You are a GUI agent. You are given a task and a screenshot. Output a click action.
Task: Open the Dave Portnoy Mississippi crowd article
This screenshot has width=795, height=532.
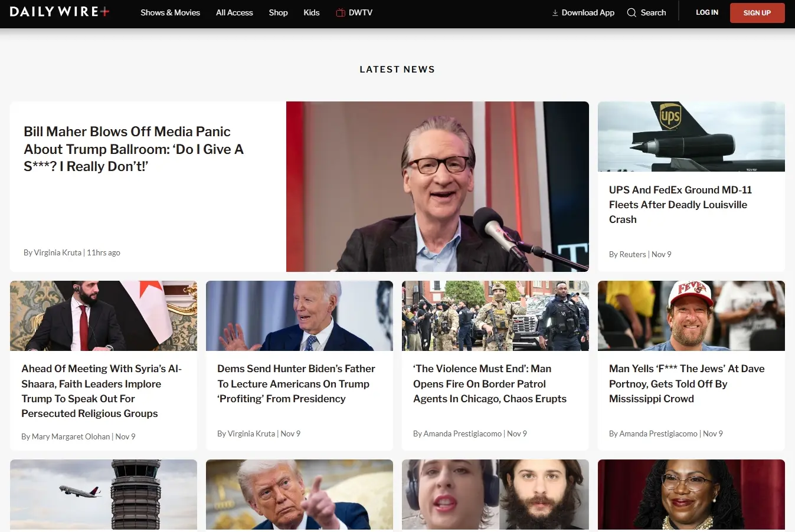(x=686, y=383)
